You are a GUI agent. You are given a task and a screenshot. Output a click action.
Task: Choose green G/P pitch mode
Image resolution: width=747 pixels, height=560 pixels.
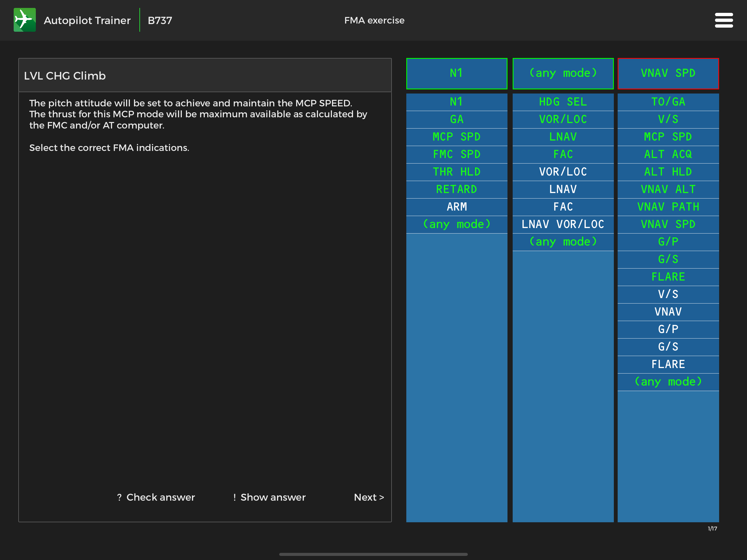(x=668, y=242)
